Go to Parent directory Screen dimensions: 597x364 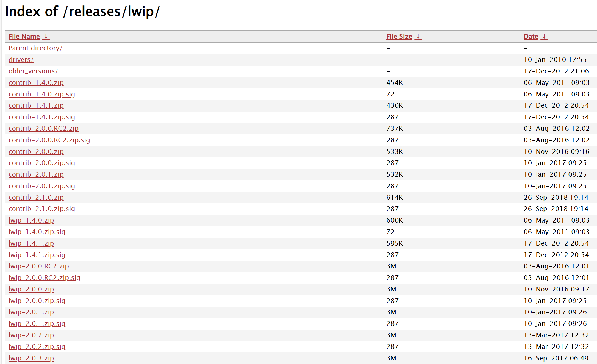[35, 48]
